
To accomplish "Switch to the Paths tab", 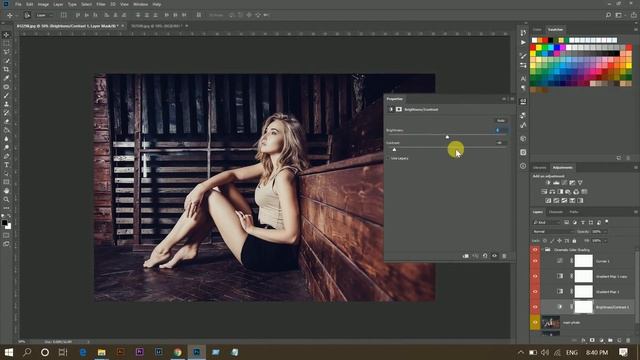I will [574, 212].
